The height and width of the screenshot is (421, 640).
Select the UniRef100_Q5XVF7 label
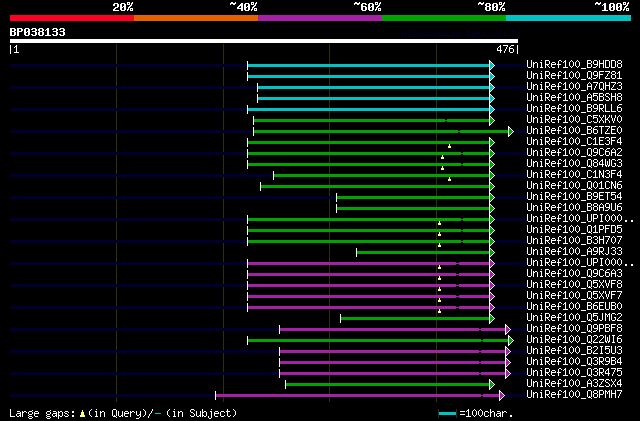pos(574,296)
